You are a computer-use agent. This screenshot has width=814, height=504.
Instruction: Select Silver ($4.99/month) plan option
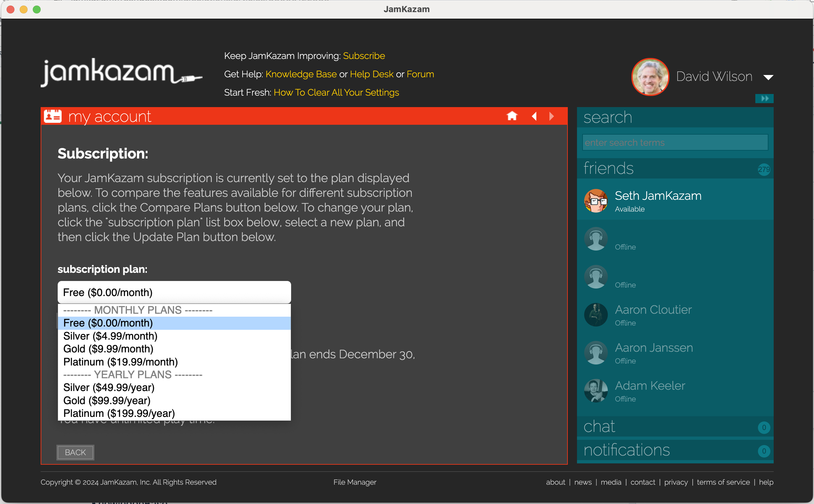[x=110, y=336]
